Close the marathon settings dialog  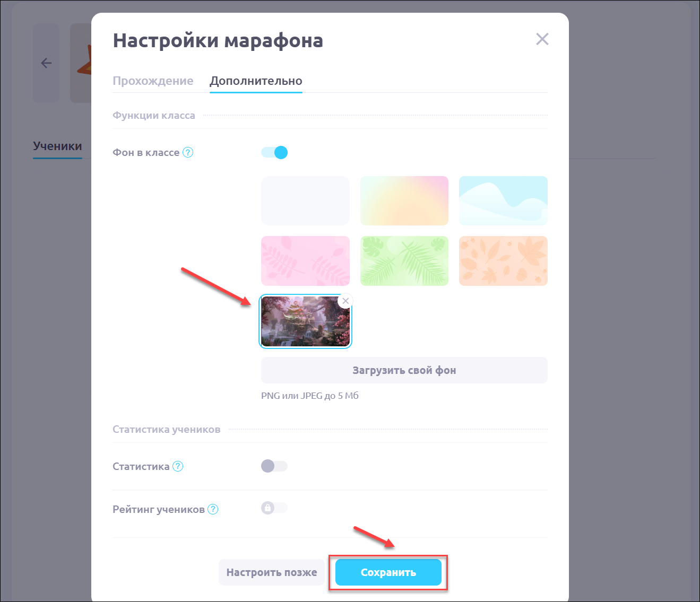542,39
